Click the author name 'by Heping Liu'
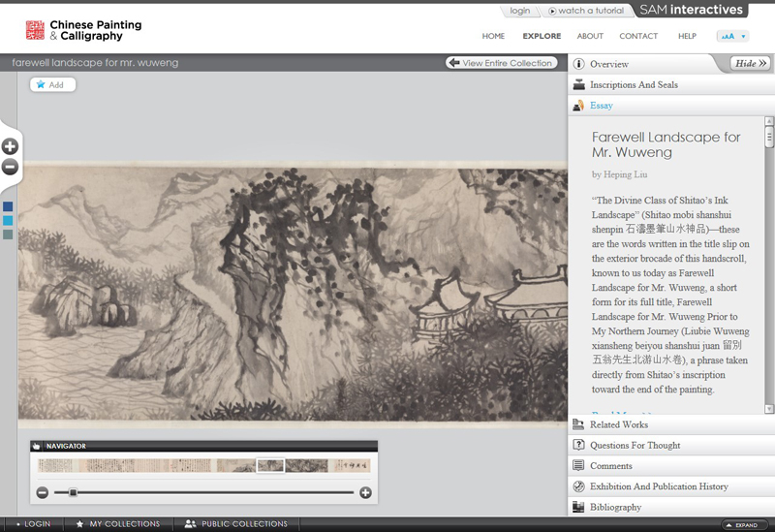Screen dimensions: 775x532 619,174
